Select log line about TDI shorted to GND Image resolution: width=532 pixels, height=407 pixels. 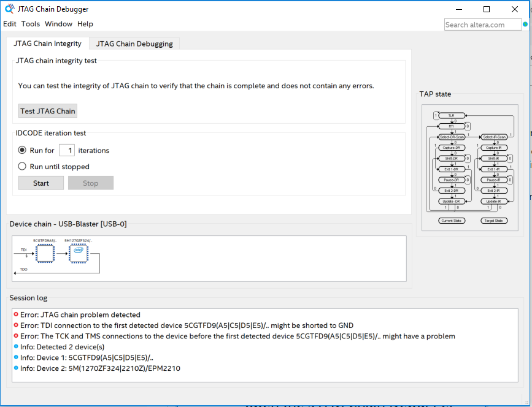click(x=187, y=325)
